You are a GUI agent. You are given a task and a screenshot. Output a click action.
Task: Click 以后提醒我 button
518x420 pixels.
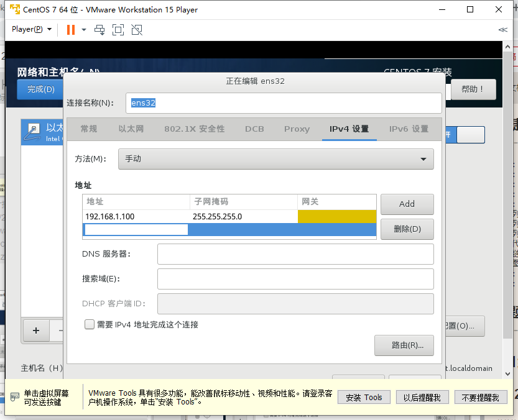[x=422, y=397]
